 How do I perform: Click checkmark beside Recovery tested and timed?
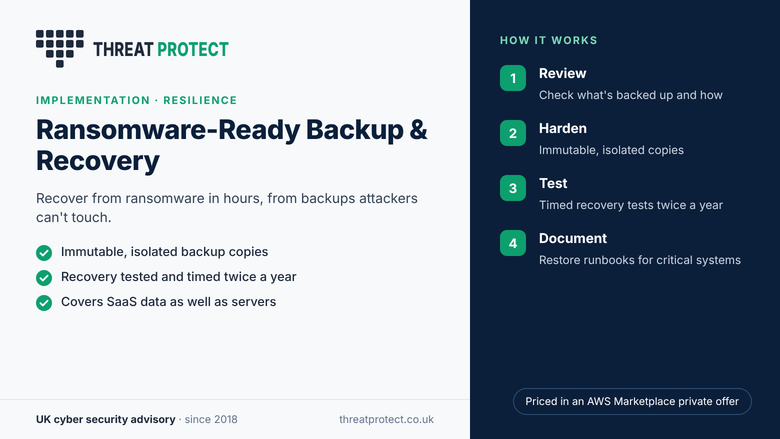coord(44,277)
